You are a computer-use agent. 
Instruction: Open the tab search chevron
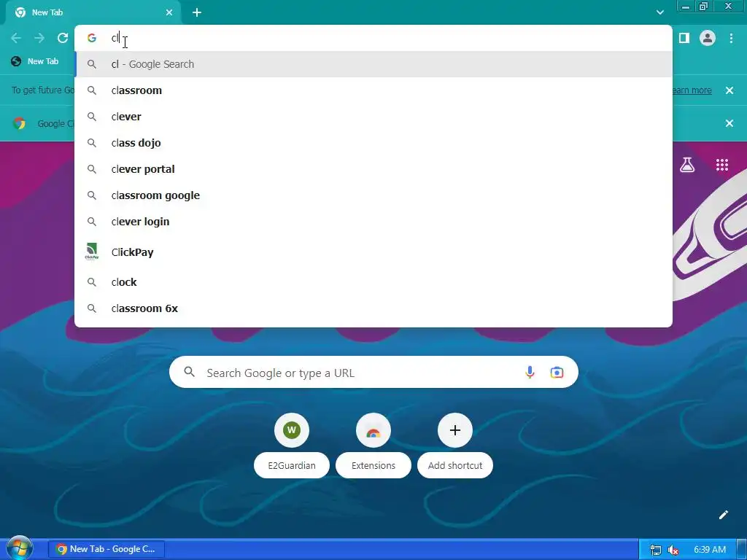tap(659, 12)
